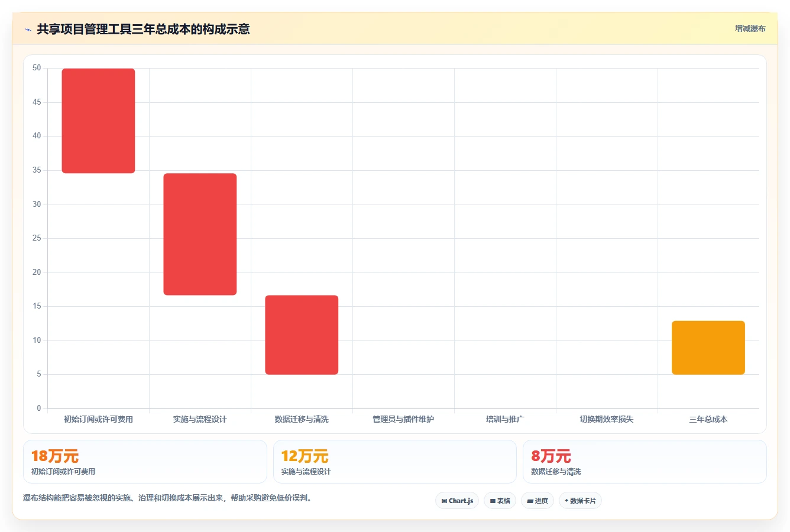
Task: Click the 12万元 data card
Action: pyautogui.click(x=395, y=462)
